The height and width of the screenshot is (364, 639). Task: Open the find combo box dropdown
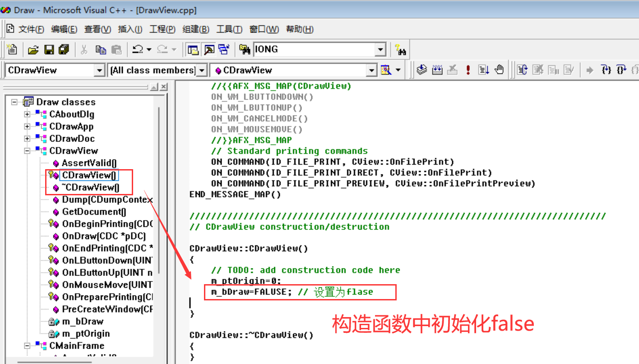[x=381, y=50]
